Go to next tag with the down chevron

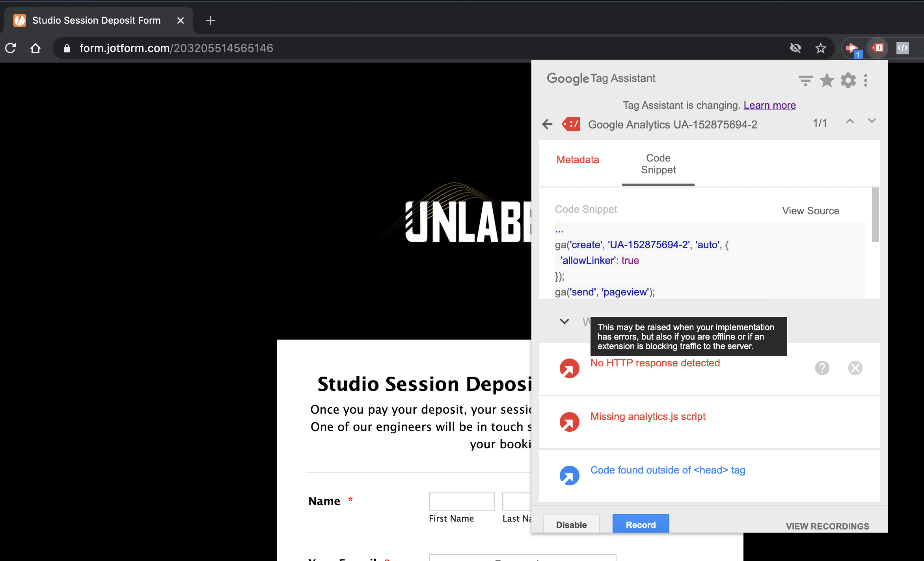[872, 121]
